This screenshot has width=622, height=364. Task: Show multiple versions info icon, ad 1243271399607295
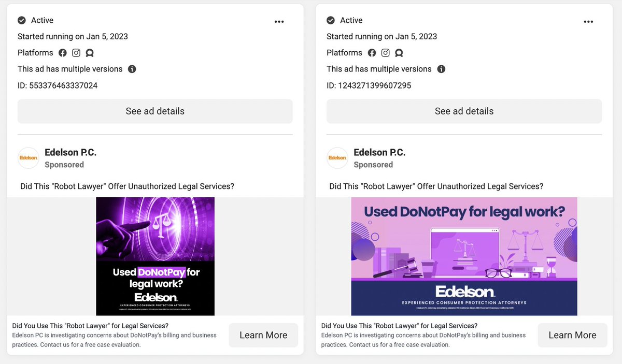[x=441, y=69]
